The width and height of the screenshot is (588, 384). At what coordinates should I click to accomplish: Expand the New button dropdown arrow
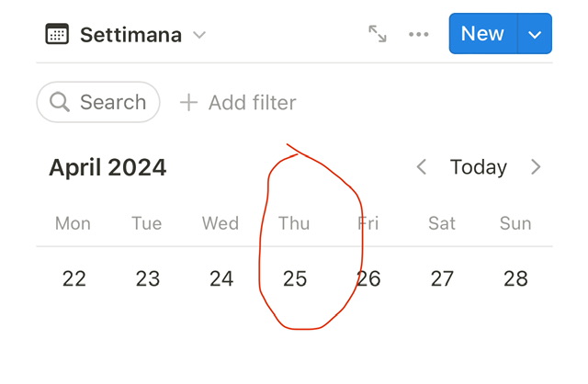[535, 35]
